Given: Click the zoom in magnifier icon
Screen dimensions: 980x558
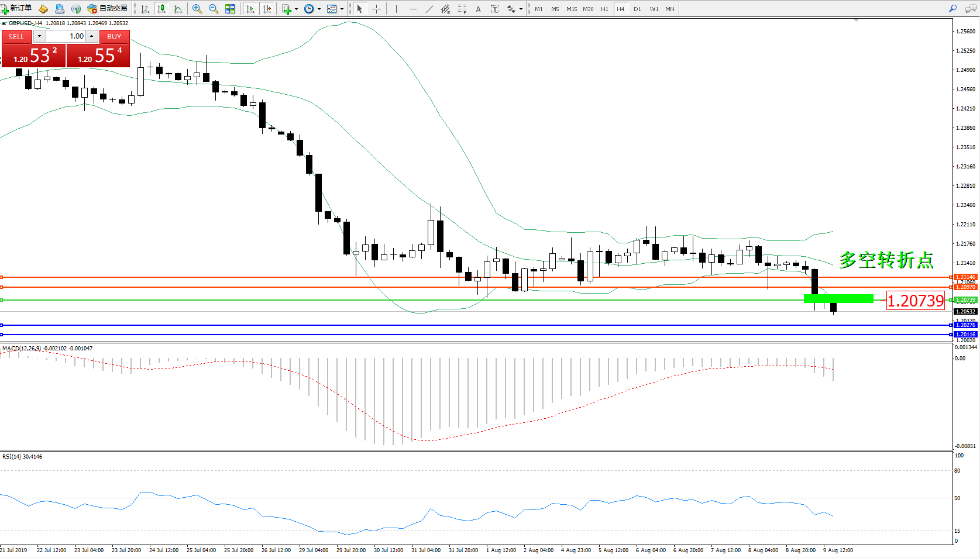Looking at the screenshot, I should [x=197, y=9].
